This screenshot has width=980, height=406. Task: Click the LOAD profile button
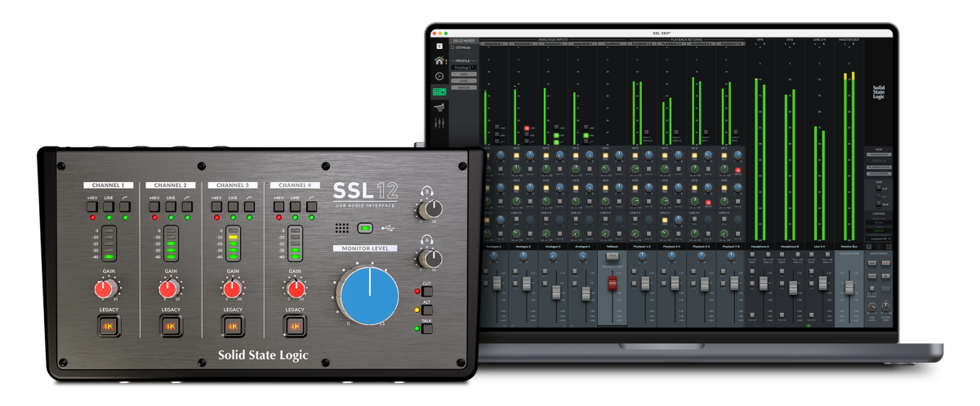[x=464, y=81]
